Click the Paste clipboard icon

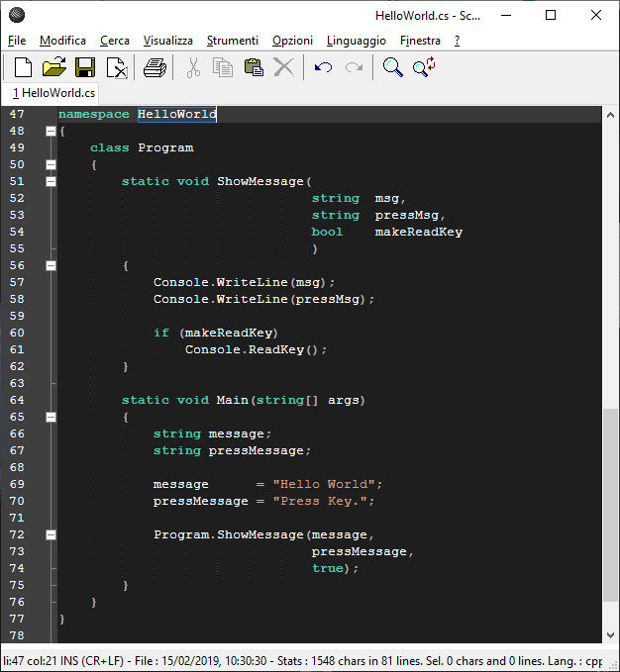tap(254, 67)
